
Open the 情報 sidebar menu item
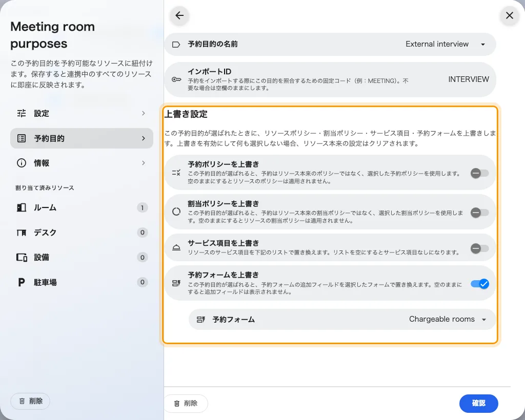(x=82, y=163)
